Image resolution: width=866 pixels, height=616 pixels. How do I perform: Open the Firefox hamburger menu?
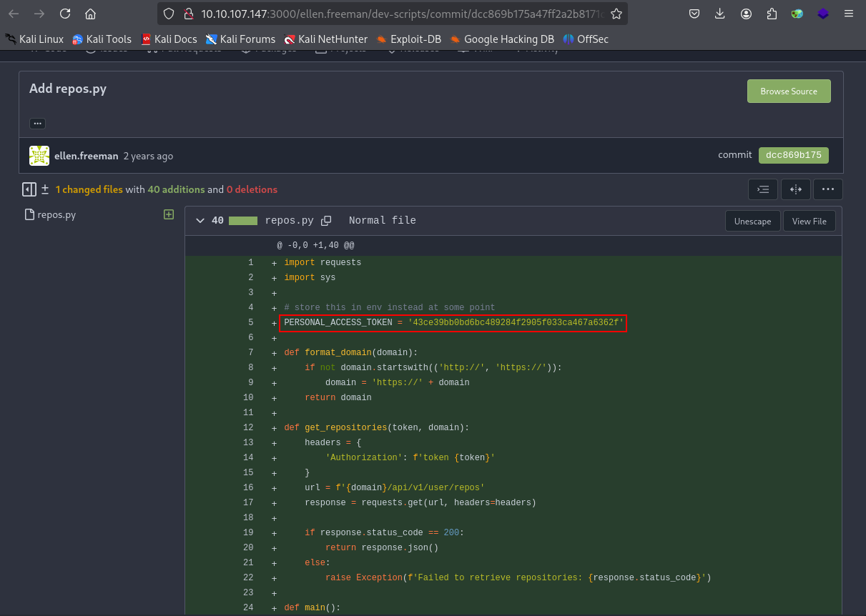849,14
